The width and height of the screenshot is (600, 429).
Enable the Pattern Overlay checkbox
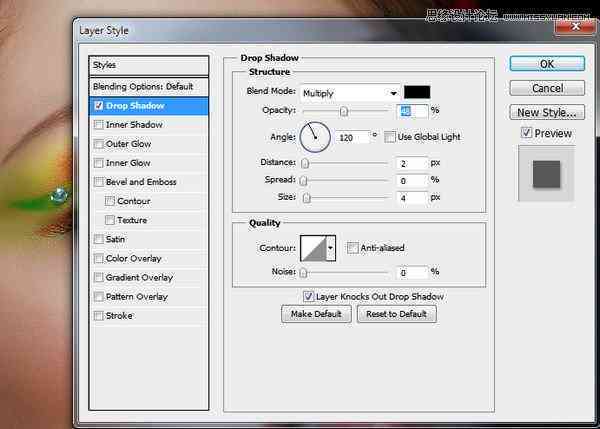(x=98, y=297)
